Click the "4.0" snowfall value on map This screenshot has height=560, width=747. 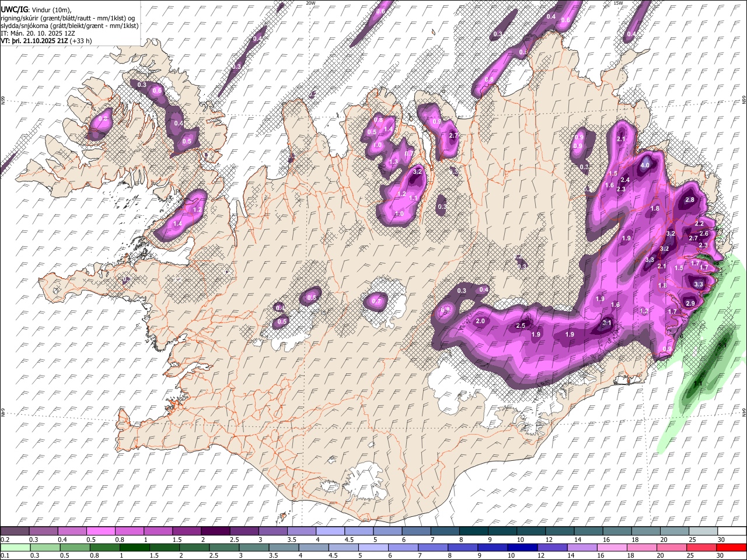coord(645,165)
